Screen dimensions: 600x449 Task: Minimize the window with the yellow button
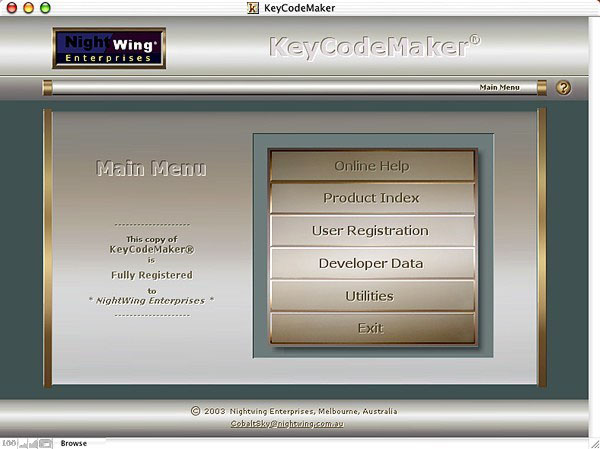[29, 8]
